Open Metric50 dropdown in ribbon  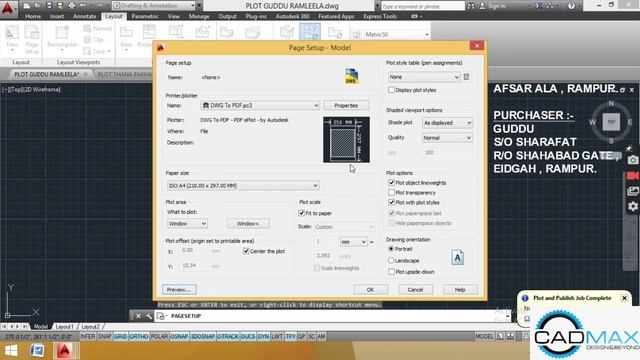click(x=396, y=35)
